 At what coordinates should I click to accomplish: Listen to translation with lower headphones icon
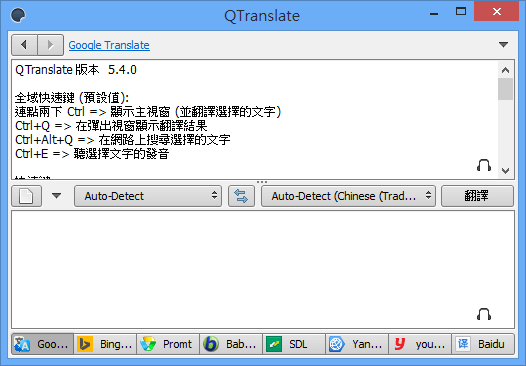pos(484,314)
